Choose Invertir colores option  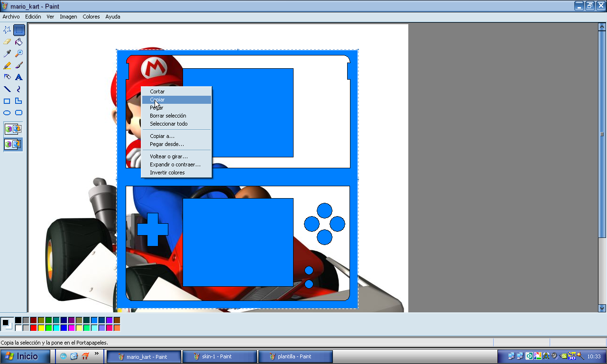click(176, 173)
